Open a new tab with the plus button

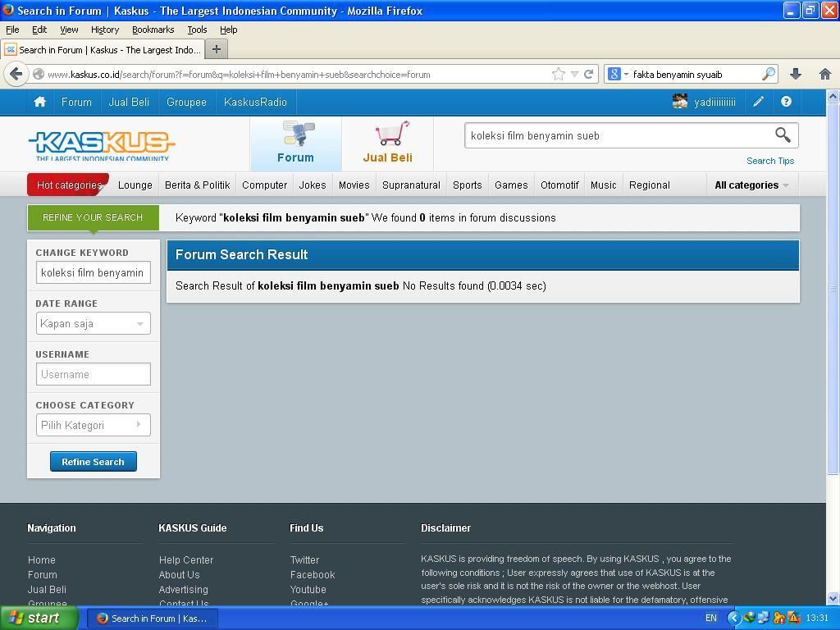click(x=217, y=49)
